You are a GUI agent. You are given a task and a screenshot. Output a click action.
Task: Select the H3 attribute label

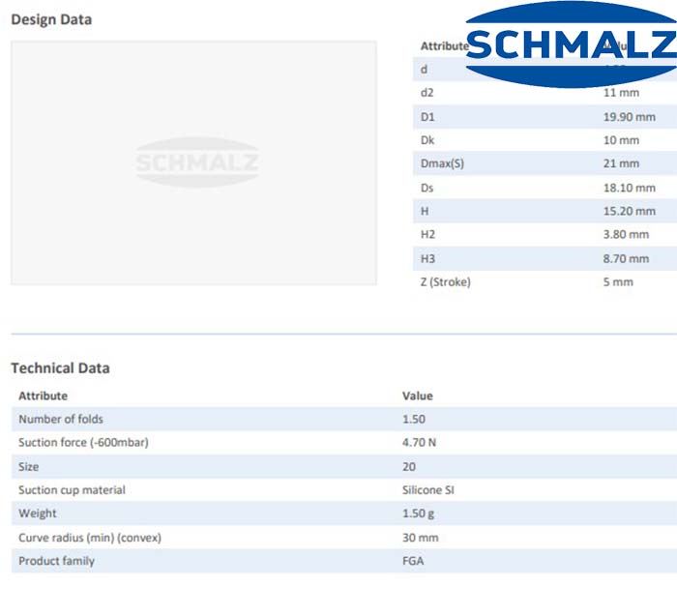pyautogui.click(x=427, y=258)
